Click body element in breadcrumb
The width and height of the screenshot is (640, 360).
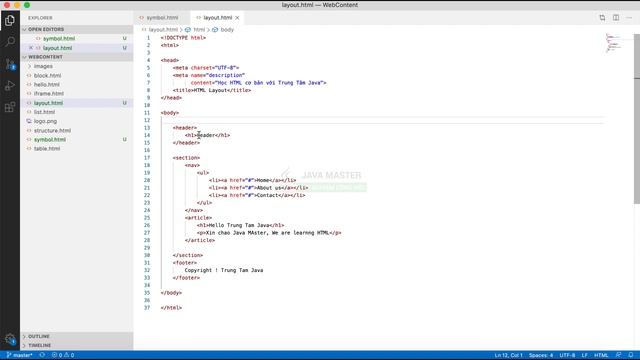[227, 30]
